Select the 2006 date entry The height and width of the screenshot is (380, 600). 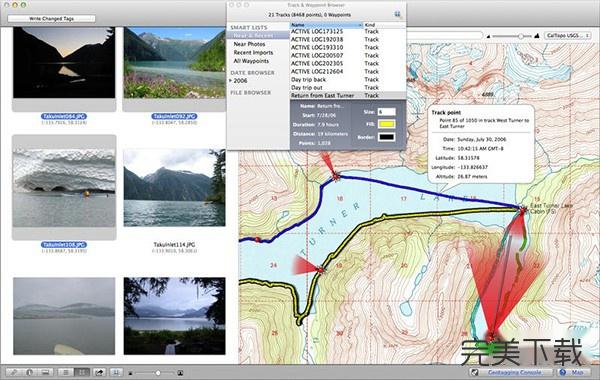tap(240, 81)
